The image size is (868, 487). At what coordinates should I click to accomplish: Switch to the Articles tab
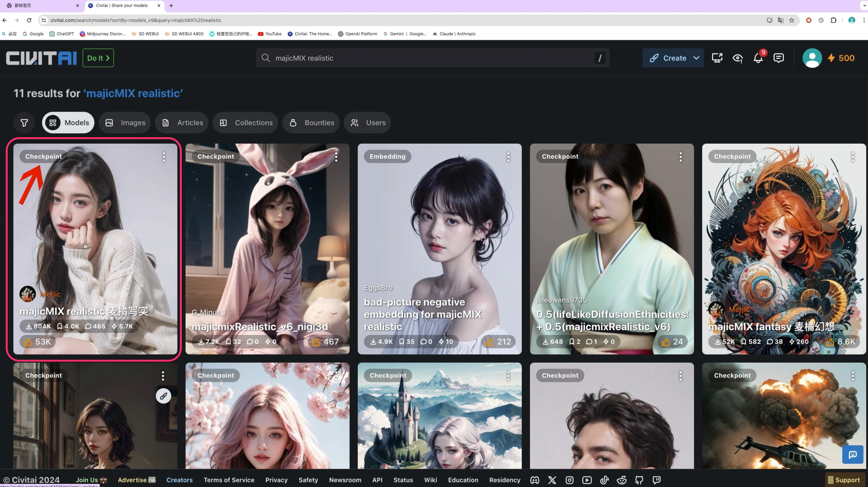click(x=181, y=123)
